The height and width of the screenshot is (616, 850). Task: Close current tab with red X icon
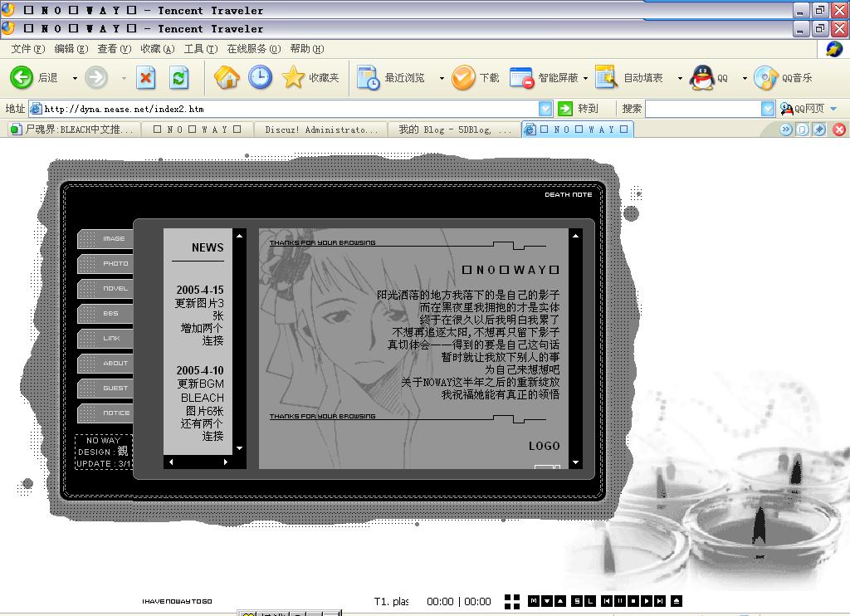tap(839, 130)
